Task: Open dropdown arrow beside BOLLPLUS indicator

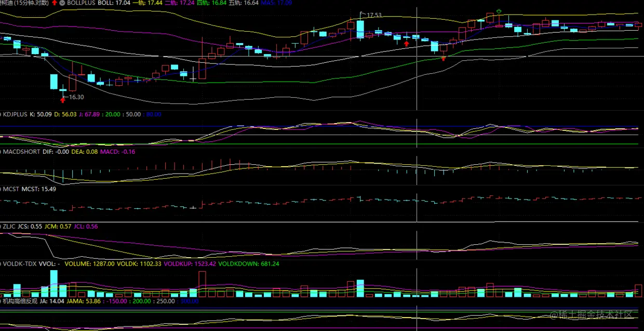Action: (x=62, y=3)
